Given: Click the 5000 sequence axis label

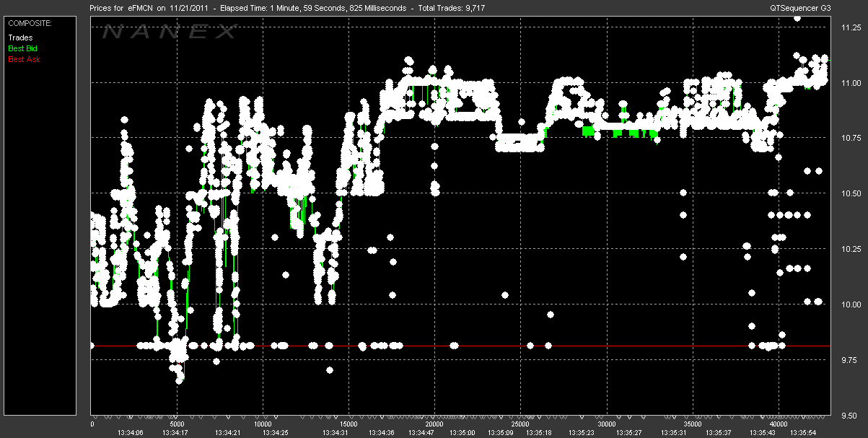Looking at the screenshot, I should tap(177, 424).
